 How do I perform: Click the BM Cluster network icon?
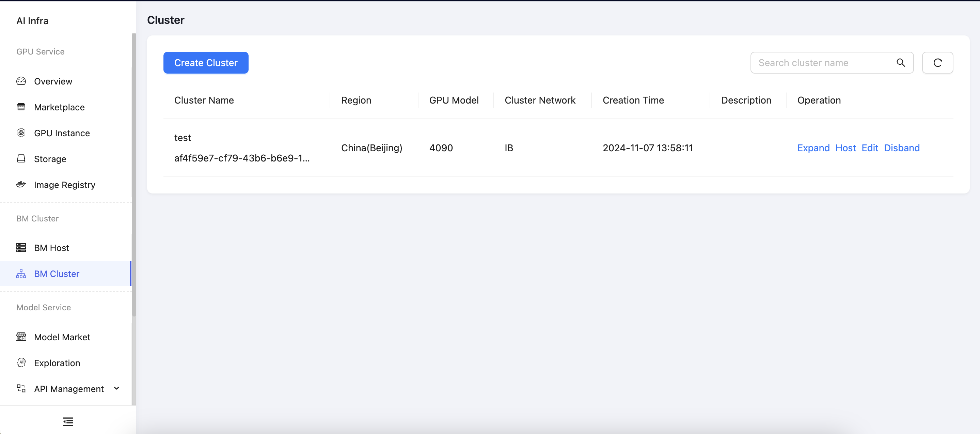tap(21, 274)
